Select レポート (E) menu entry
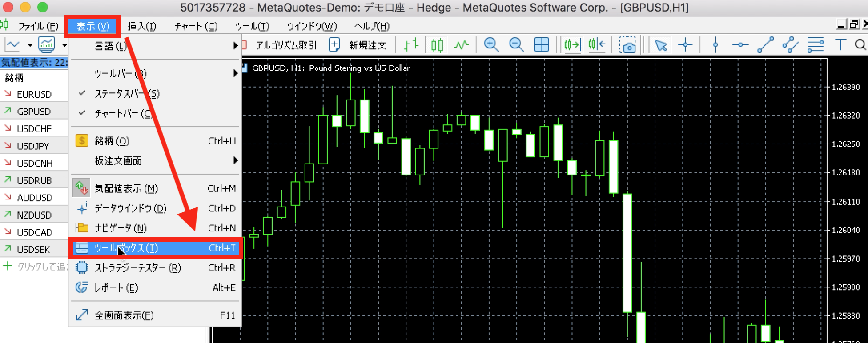Screen dimensions: 868x343 [x=155, y=287]
